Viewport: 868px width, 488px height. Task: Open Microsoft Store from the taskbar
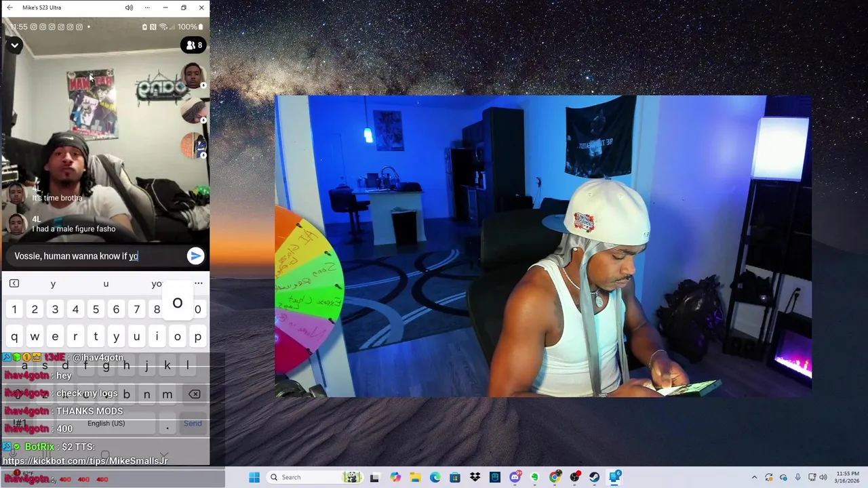pos(455,477)
